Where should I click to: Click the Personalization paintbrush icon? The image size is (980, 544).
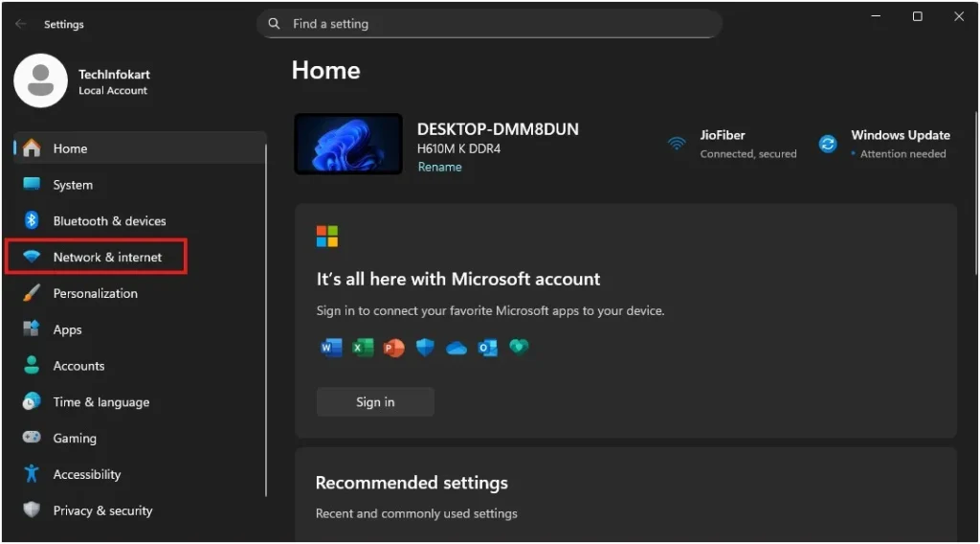pos(32,293)
